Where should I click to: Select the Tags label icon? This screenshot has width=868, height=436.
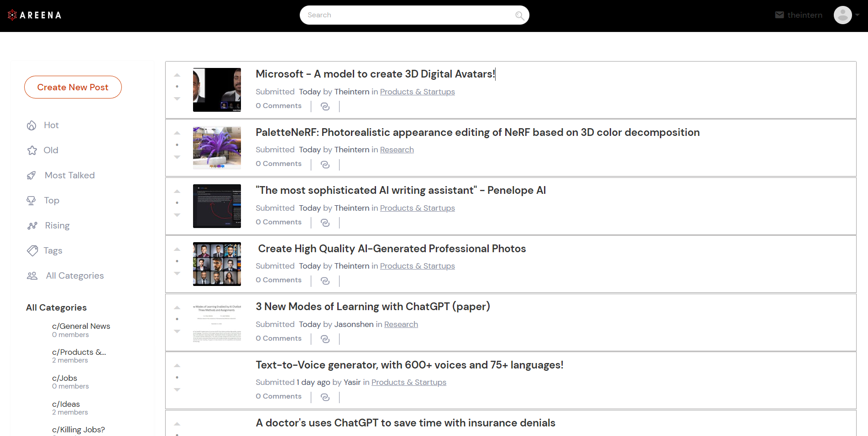tap(32, 250)
